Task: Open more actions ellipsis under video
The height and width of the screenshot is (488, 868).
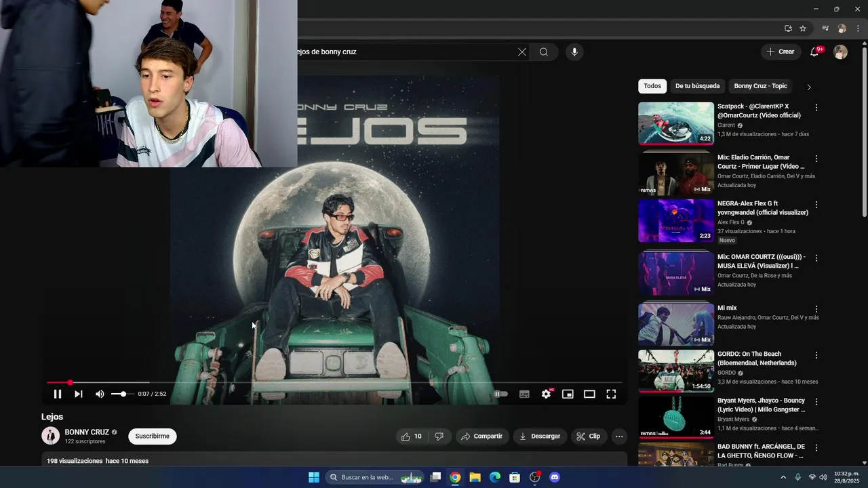Action: (x=619, y=436)
